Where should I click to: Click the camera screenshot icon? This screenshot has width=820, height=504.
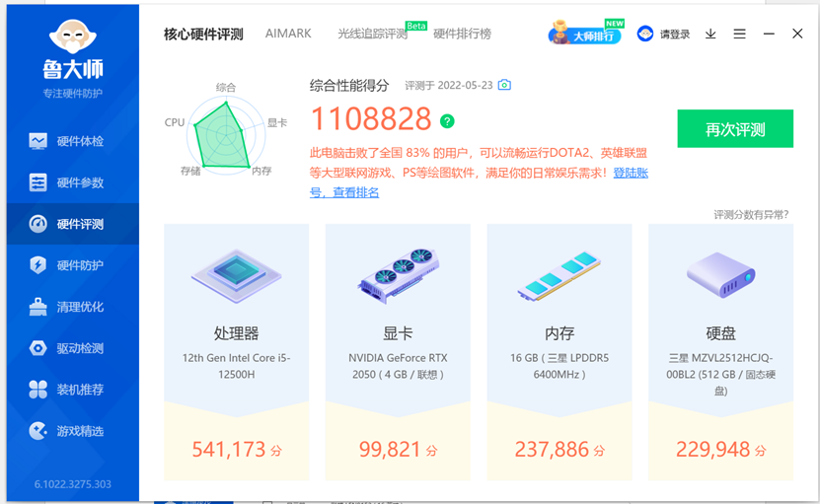pos(504,85)
